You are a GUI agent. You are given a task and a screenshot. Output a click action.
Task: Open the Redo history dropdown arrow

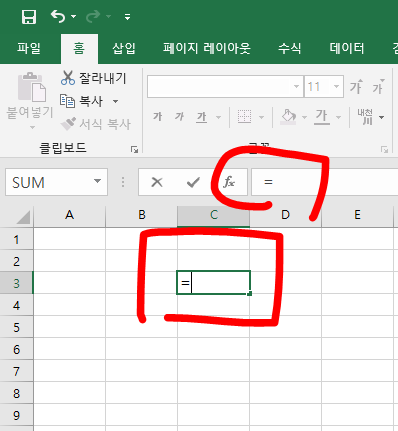click(x=109, y=16)
